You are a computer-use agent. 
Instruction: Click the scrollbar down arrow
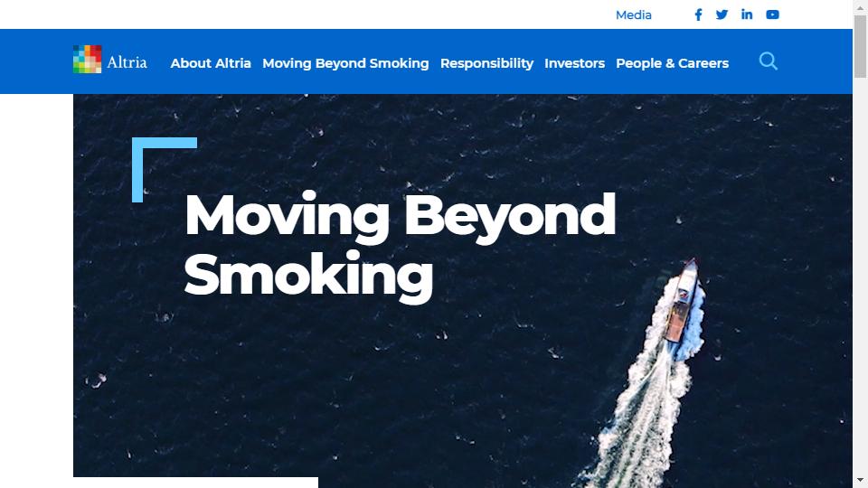coord(860,480)
